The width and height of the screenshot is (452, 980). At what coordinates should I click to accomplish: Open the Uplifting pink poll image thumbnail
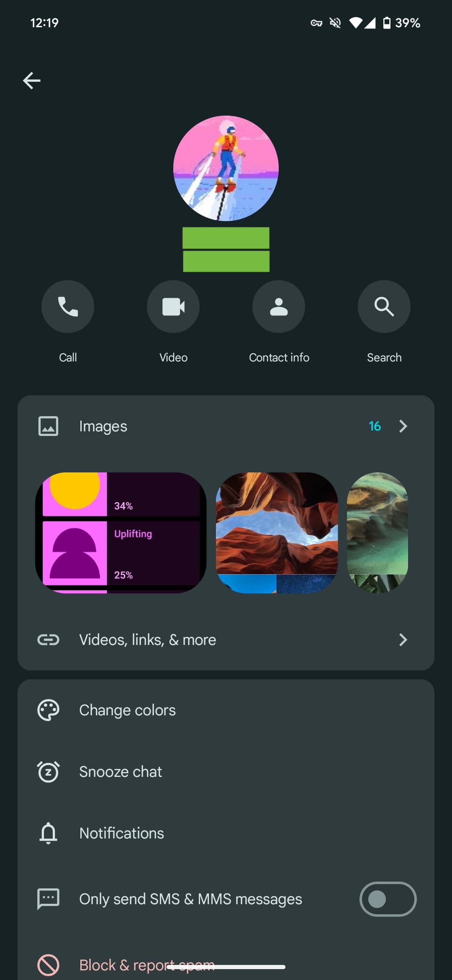point(121,533)
